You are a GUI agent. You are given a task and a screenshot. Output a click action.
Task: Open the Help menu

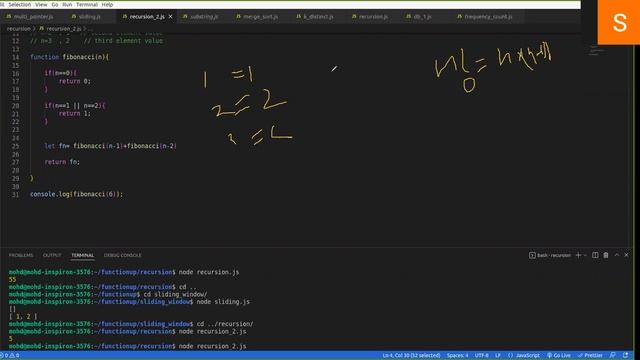(107, 4)
